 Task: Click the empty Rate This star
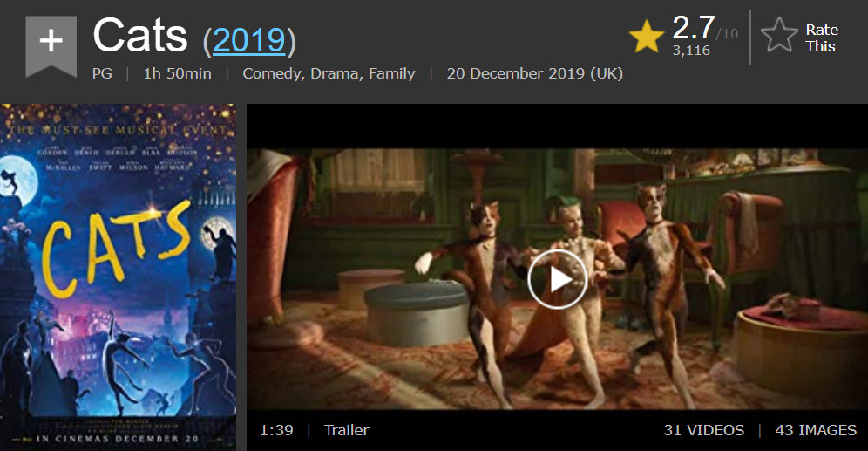click(779, 36)
